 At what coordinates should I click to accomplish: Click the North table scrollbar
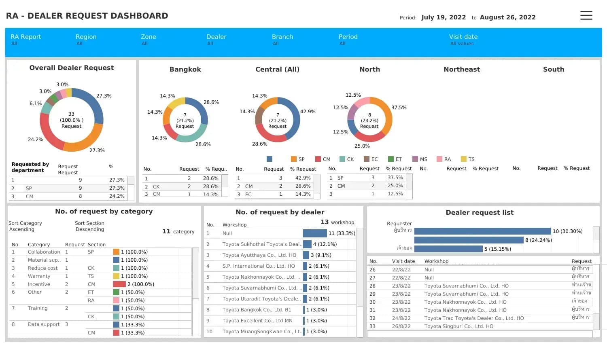click(x=410, y=186)
